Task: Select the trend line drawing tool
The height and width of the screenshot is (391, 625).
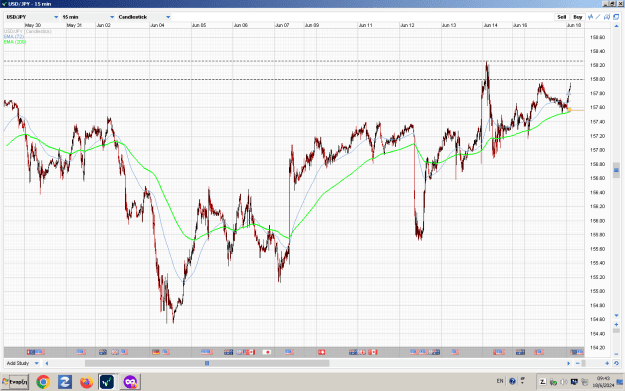Action: (x=598, y=17)
